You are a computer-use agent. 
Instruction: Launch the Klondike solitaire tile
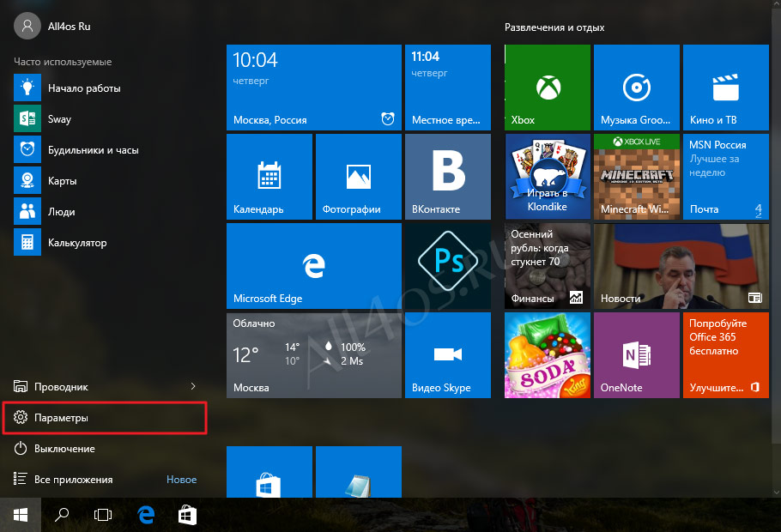pyautogui.click(x=548, y=177)
